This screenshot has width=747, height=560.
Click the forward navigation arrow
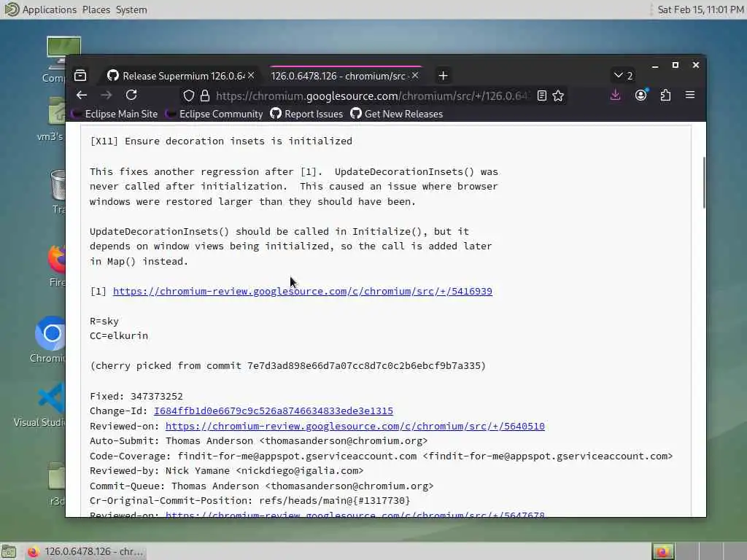click(107, 96)
